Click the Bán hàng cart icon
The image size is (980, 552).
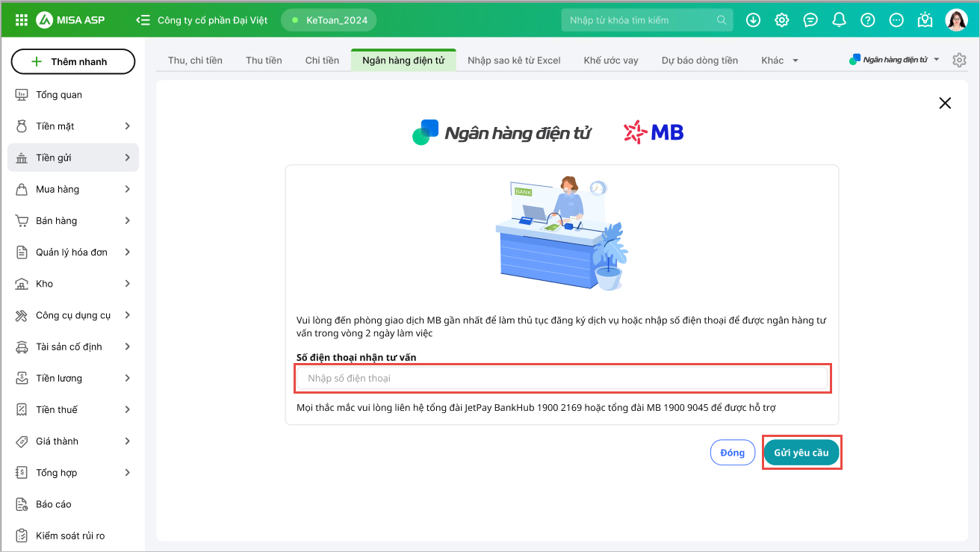(x=22, y=220)
